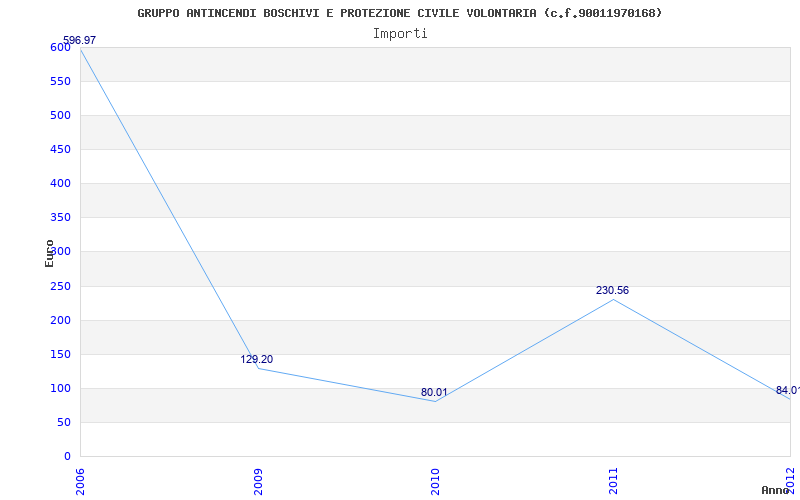Click the 250 y-axis tick label
Viewport: 800px width, 500px height.
(60, 286)
